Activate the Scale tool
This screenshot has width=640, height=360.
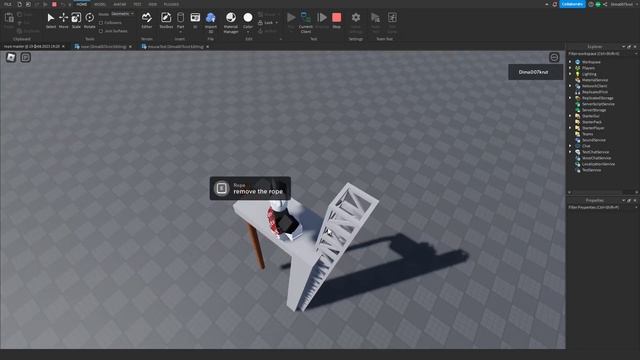(76, 20)
